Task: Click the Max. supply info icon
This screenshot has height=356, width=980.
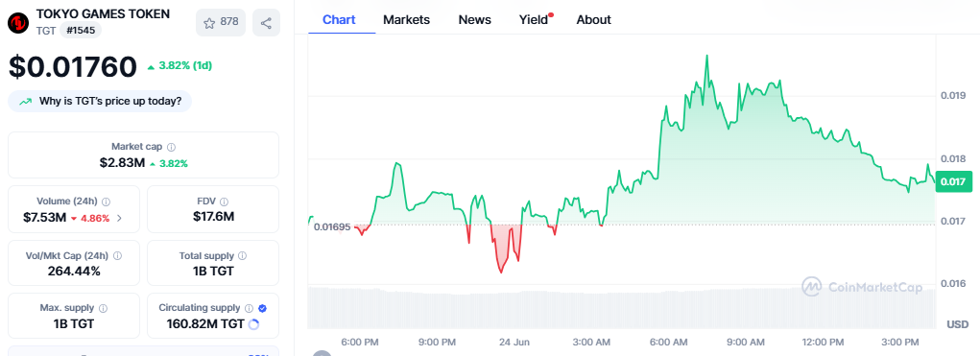Action: (103, 308)
